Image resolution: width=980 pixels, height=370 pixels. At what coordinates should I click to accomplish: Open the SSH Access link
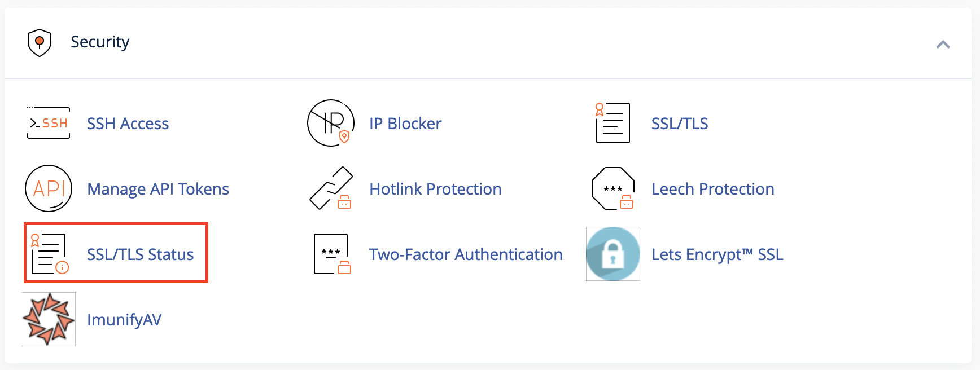[x=128, y=124]
